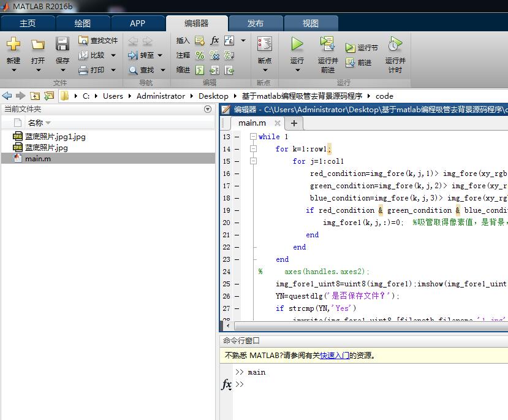The image size is (508, 420).
Task: Set breakpoint at line 25 dash
Action: pyautogui.click(x=237, y=284)
